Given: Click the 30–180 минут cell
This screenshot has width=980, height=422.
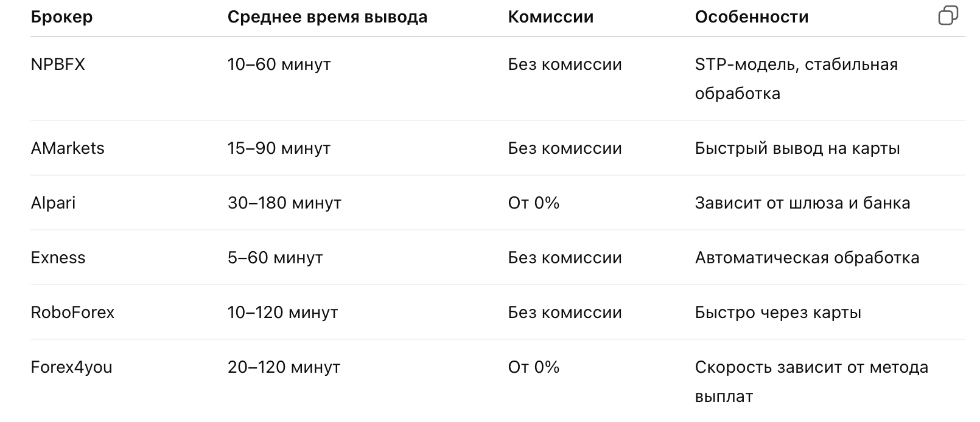Looking at the screenshot, I should coord(284,203).
